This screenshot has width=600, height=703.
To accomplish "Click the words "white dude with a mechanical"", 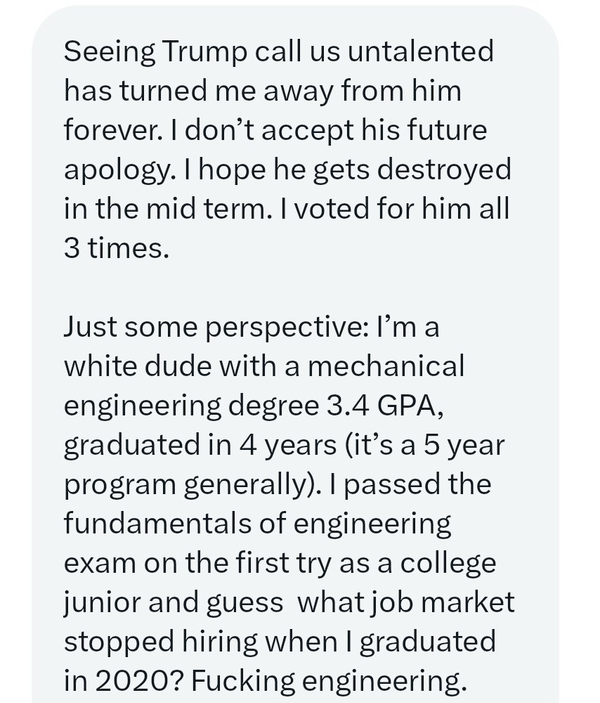I will [x=264, y=365].
